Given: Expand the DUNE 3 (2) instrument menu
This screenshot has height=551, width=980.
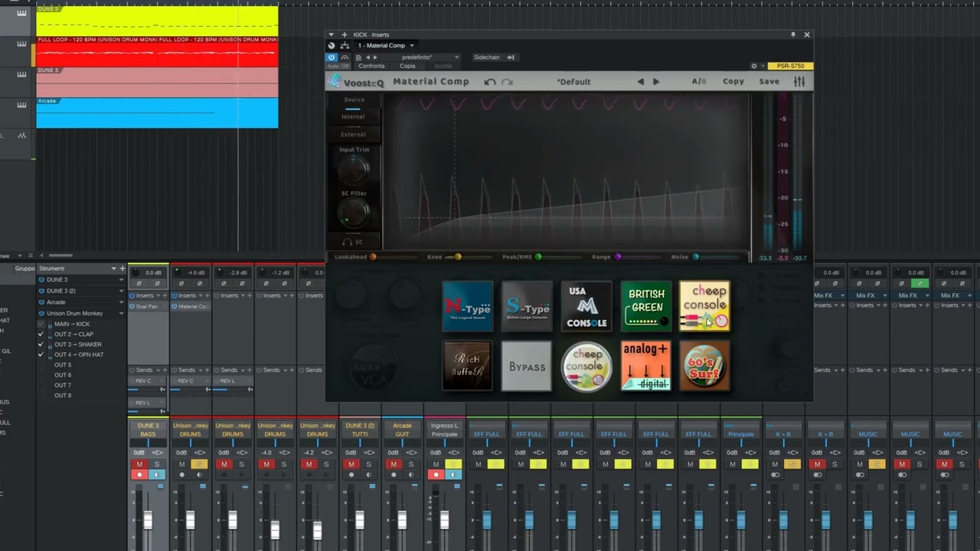Looking at the screenshot, I should pos(121,291).
